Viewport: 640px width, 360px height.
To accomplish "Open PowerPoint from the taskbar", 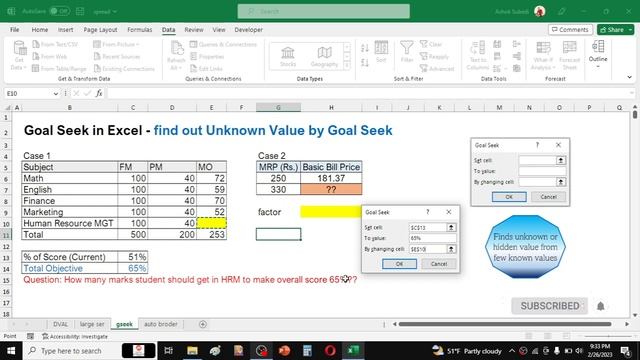I will [x=284, y=351].
